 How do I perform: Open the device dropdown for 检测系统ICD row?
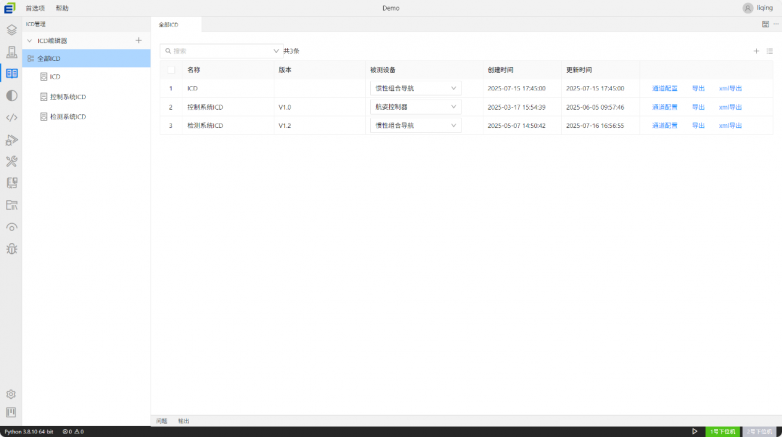point(415,125)
